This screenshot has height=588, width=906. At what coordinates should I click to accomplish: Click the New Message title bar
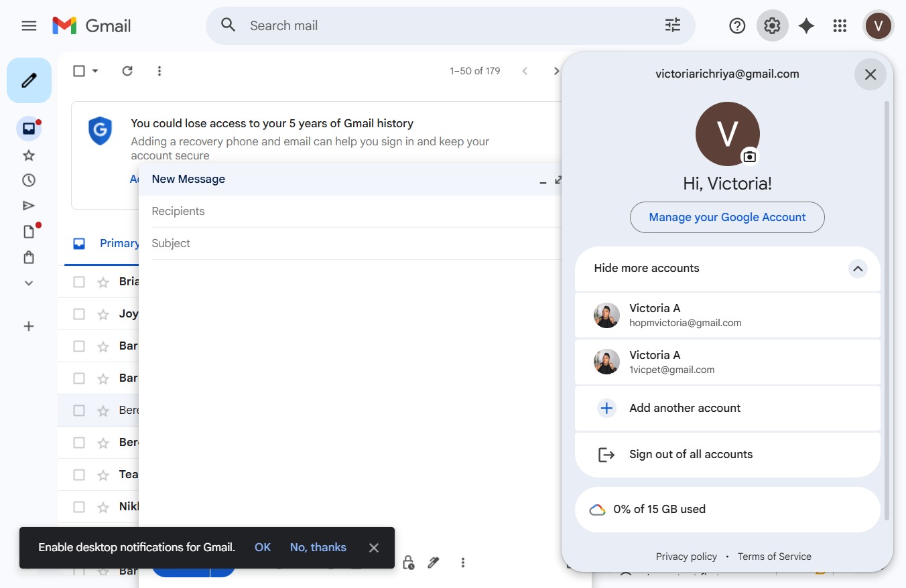coord(348,179)
